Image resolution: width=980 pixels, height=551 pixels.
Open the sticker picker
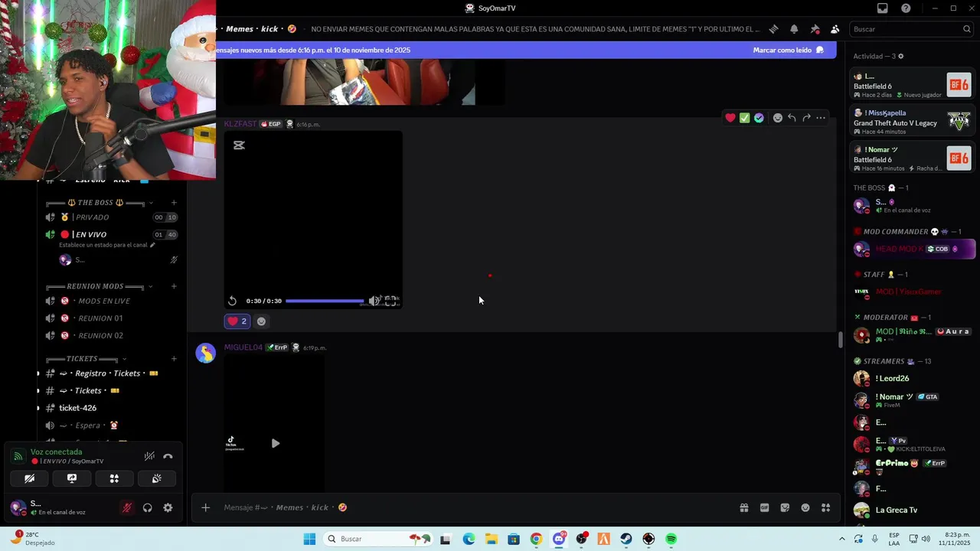click(x=785, y=507)
